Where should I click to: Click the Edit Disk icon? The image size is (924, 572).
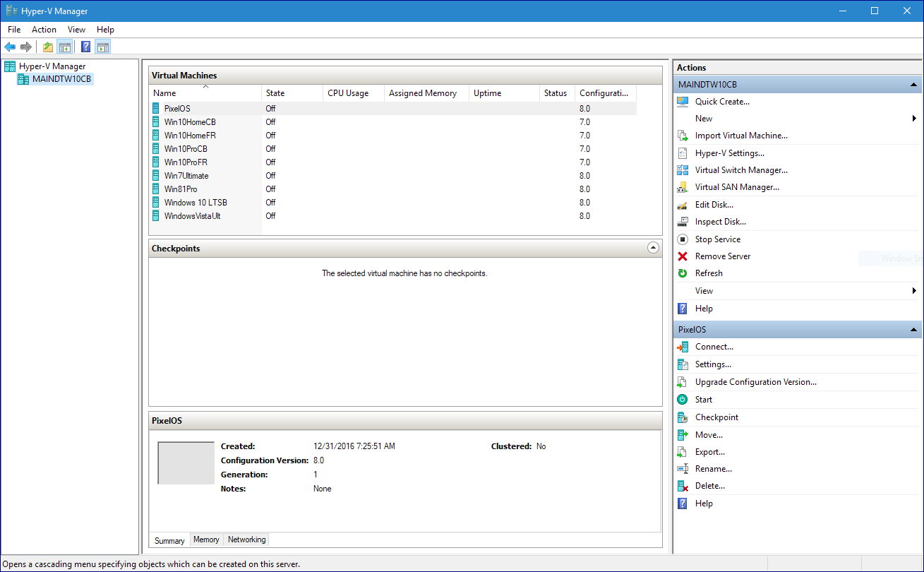click(682, 205)
